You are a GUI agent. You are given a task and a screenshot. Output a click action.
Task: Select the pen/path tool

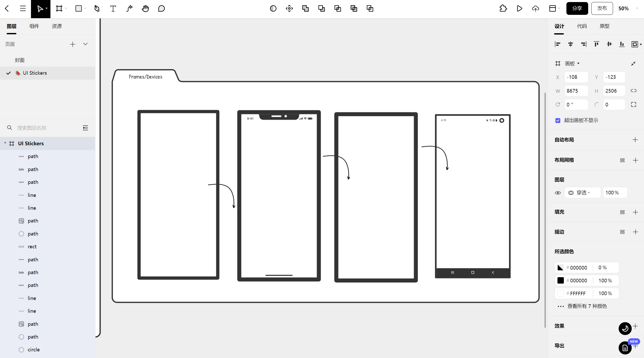click(97, 8)
